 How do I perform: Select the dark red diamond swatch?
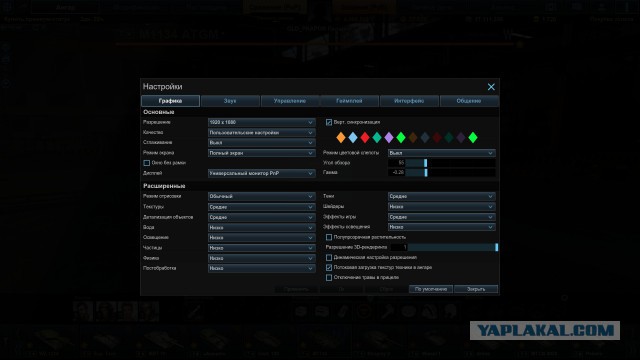pyautogui.click(x=437, y=138)
